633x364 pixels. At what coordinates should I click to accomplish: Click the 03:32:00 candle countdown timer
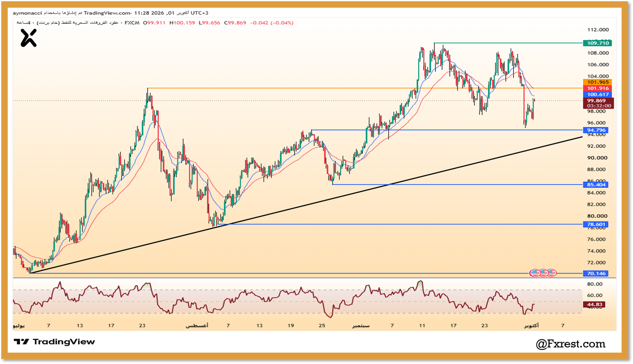[599, 106]
